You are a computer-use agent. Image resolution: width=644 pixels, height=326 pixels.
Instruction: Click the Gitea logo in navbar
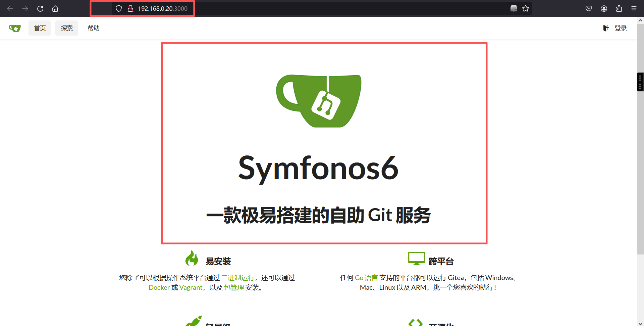point(15,28)
